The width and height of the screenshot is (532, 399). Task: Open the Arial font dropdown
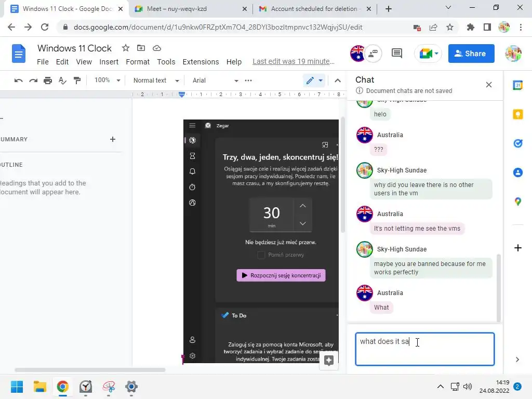point(215,81)
